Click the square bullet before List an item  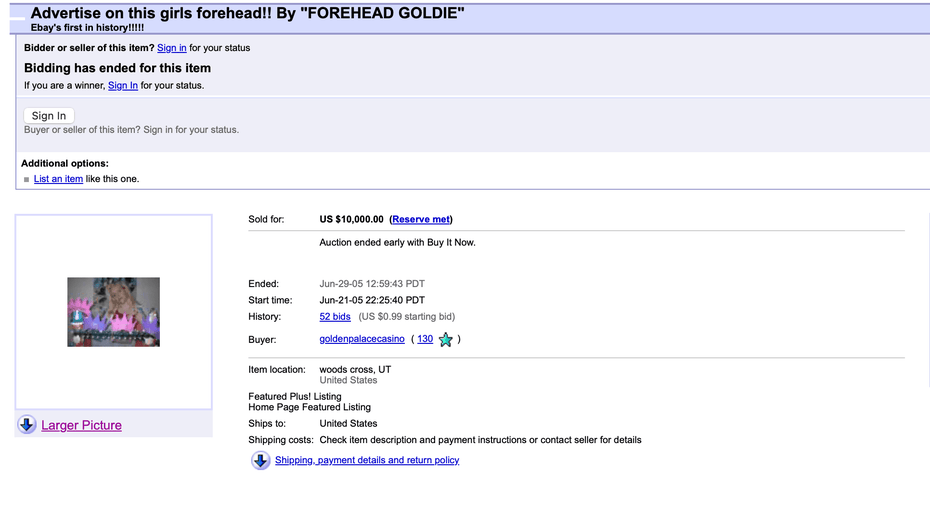click(27, 180)
